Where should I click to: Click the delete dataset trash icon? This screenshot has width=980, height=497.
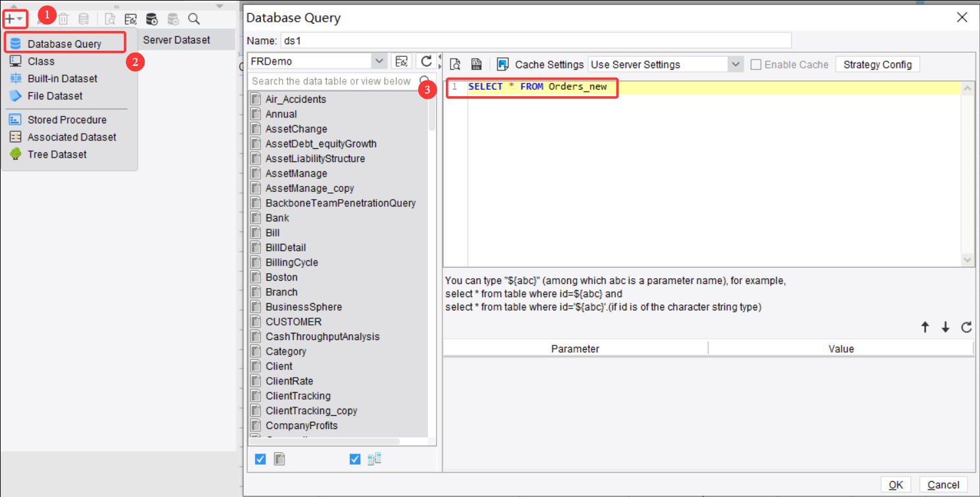(x=63, y=19)
